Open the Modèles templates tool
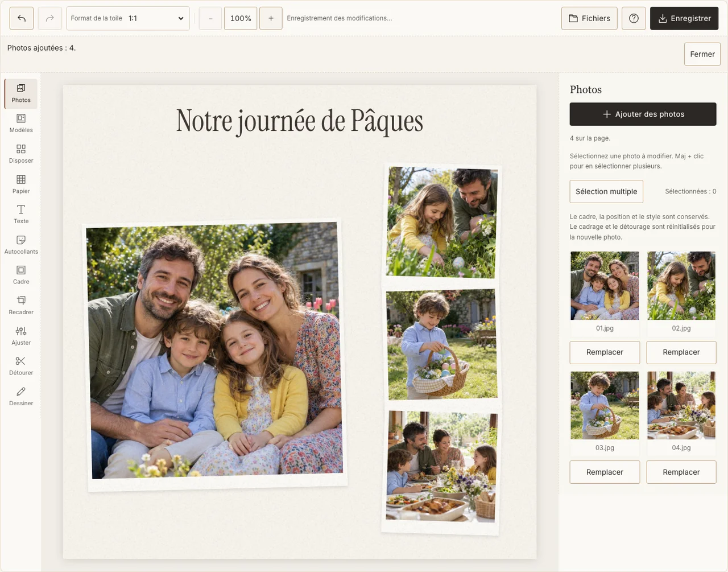The height and width of the screenshot is (572, 728). coord(21,124)
